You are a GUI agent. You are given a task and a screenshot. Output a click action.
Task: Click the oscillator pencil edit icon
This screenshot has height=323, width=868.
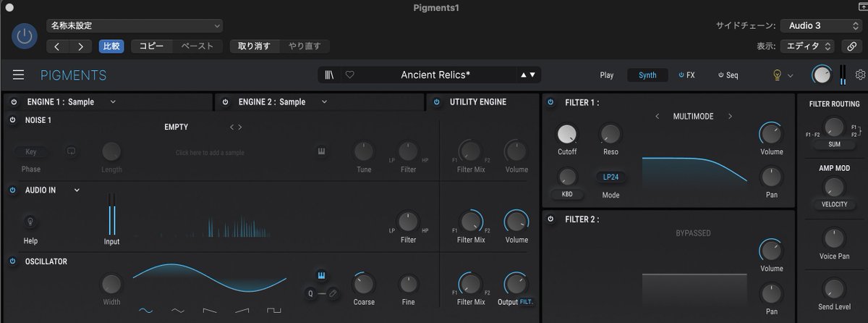pos(333,293)
